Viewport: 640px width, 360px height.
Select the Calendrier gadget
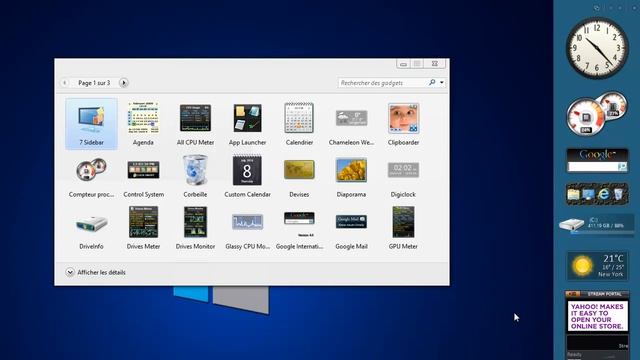point(299,124)
